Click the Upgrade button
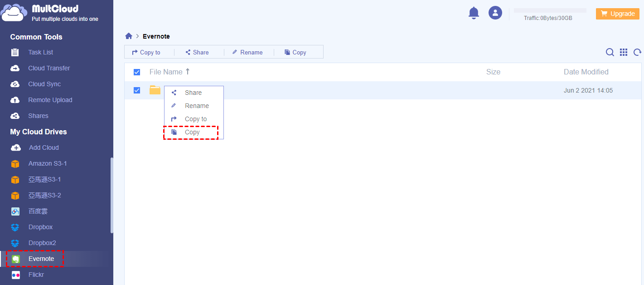The width and height of the screenshot is (644, 285). [617, 14]
